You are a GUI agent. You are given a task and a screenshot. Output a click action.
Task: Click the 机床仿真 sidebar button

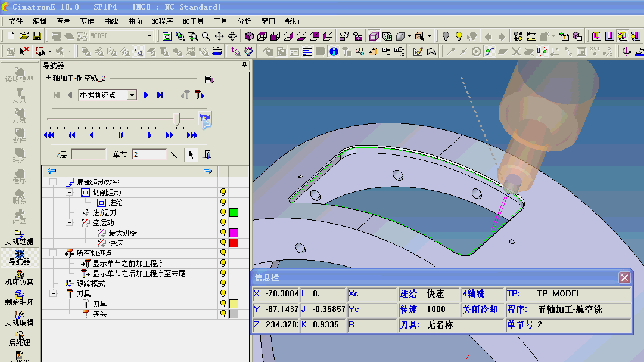[x=19, y=278]
